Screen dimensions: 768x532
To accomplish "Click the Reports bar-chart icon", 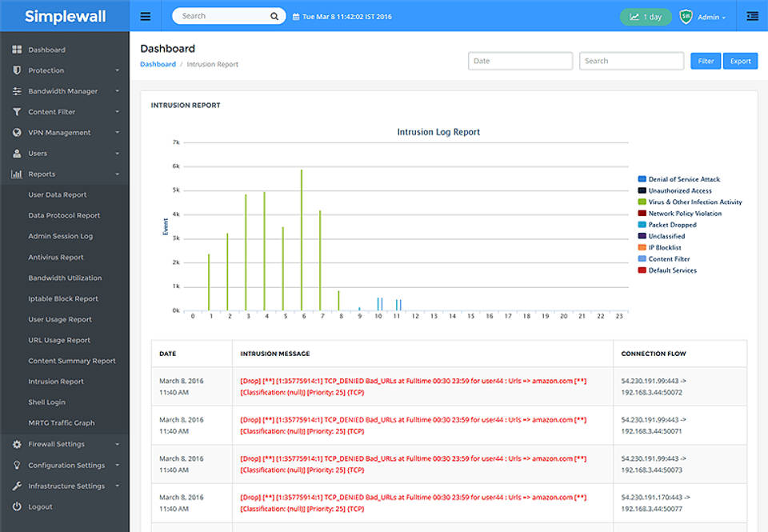I will [18, 174].
